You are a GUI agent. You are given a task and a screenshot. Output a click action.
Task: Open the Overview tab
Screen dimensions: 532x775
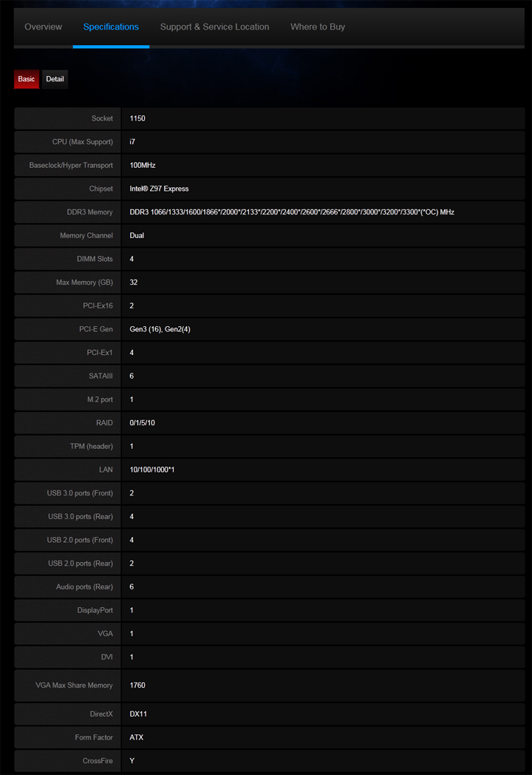pos(43,27)
